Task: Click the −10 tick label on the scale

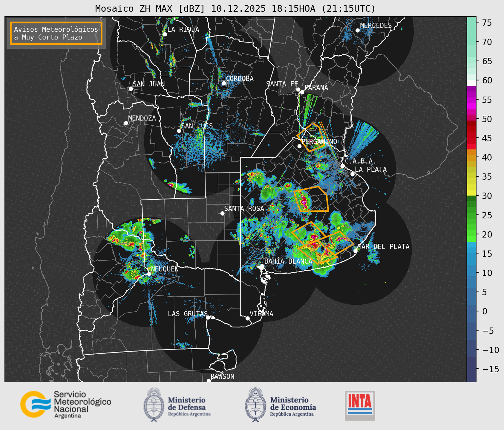Action: coord(490,350)
